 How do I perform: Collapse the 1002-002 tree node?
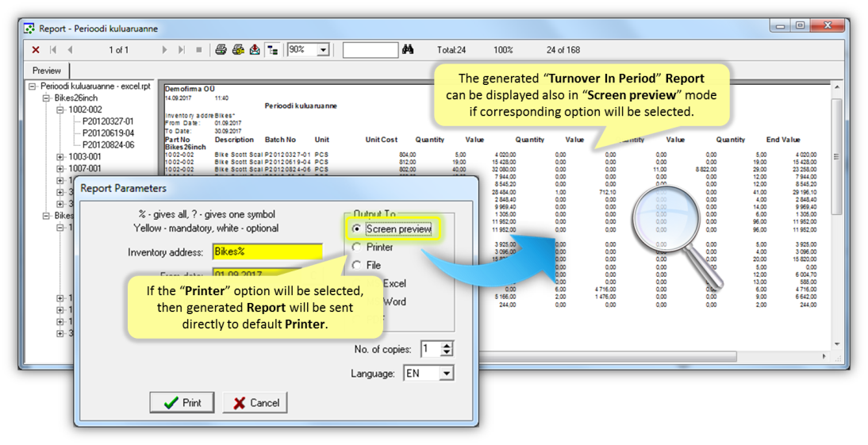tap(60, 109)
